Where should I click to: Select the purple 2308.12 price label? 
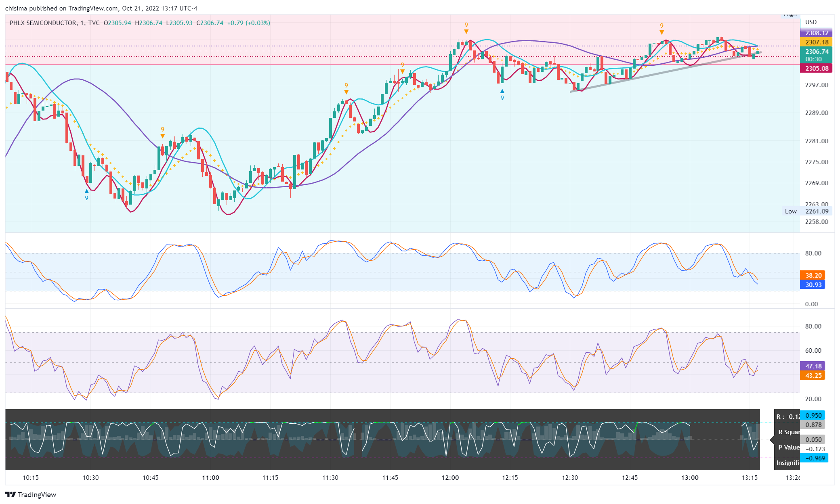(816, 33)
